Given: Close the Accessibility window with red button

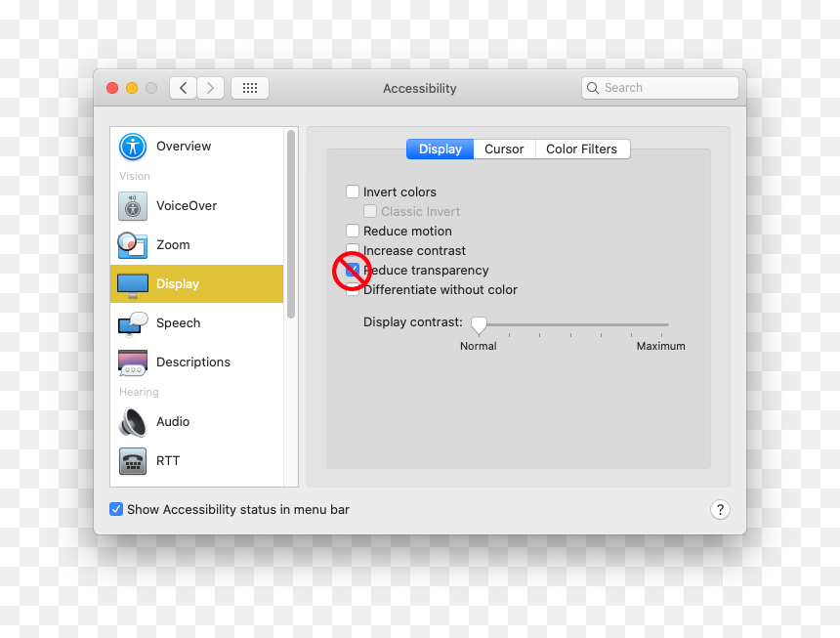Looking at the screenshot, I should (112, 88).
